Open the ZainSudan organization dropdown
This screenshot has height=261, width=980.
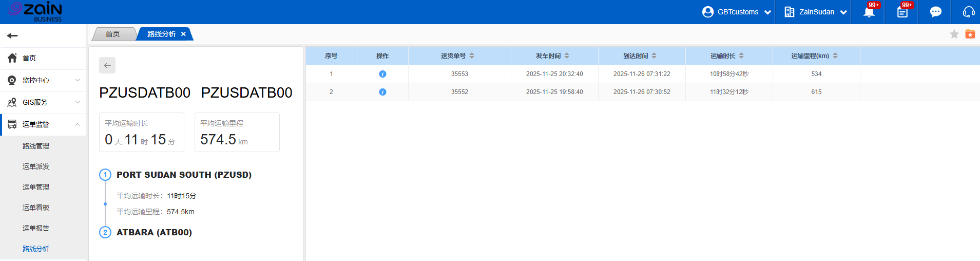[x=816, y=12]
